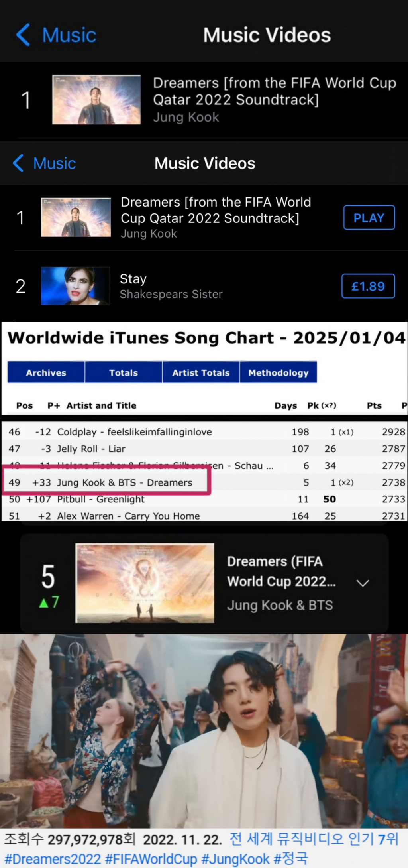Select the Methodology tab
408x868 pixels.
[278, 372]
